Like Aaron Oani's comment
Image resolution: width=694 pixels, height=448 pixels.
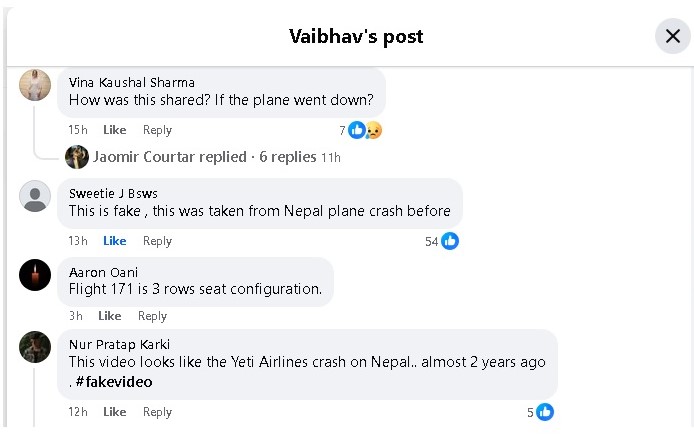pos(109,316)
